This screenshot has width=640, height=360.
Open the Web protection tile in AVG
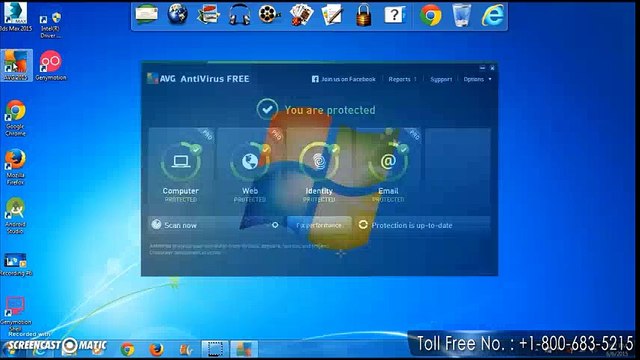(x=250, y=168)
